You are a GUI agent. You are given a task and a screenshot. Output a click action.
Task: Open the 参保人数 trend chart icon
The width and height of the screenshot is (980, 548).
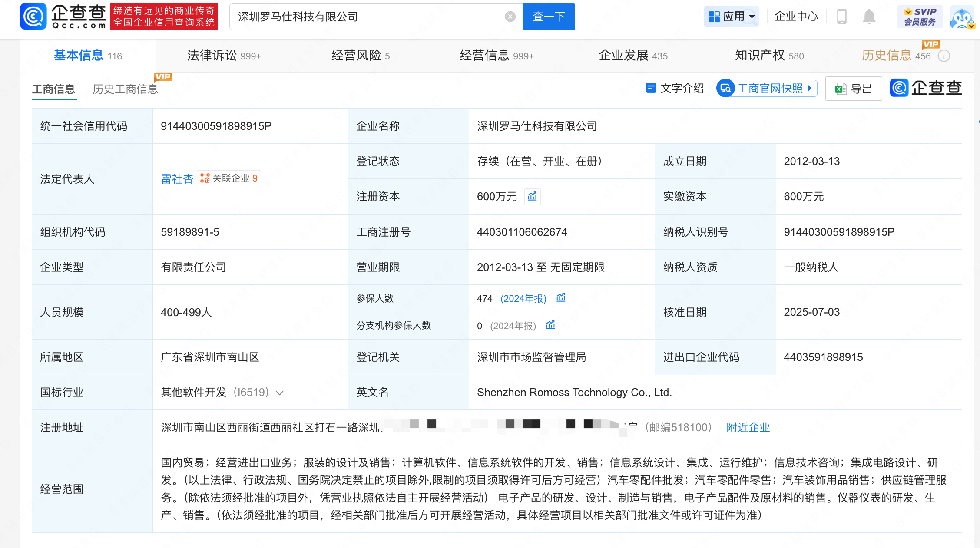click(x=561, y=298)
